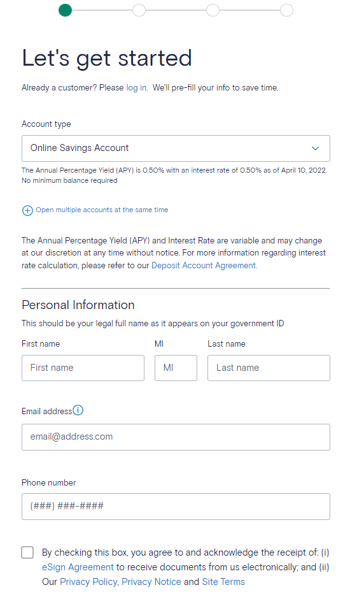Open the Privacy Notice link
The height and width of the screenshot is (599, 364).
151,582
